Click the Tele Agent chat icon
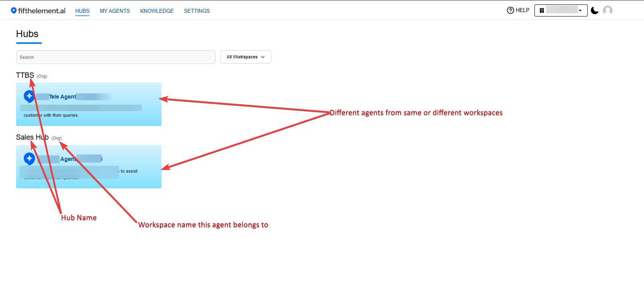 click(29, 97)
